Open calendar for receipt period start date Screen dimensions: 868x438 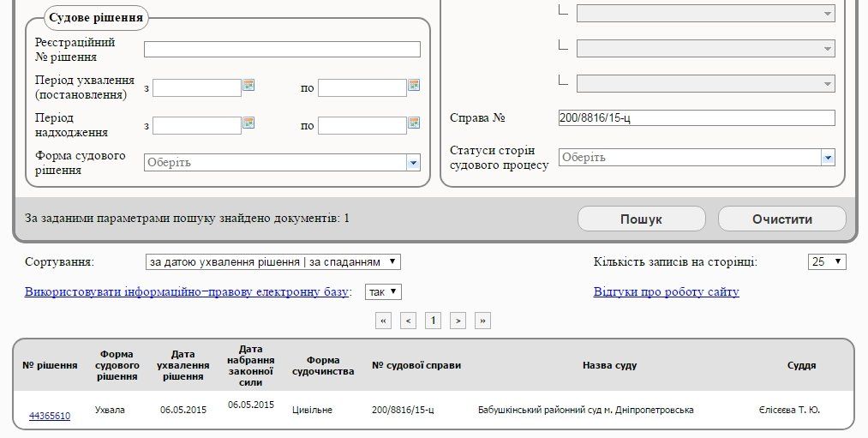(248, 123)
